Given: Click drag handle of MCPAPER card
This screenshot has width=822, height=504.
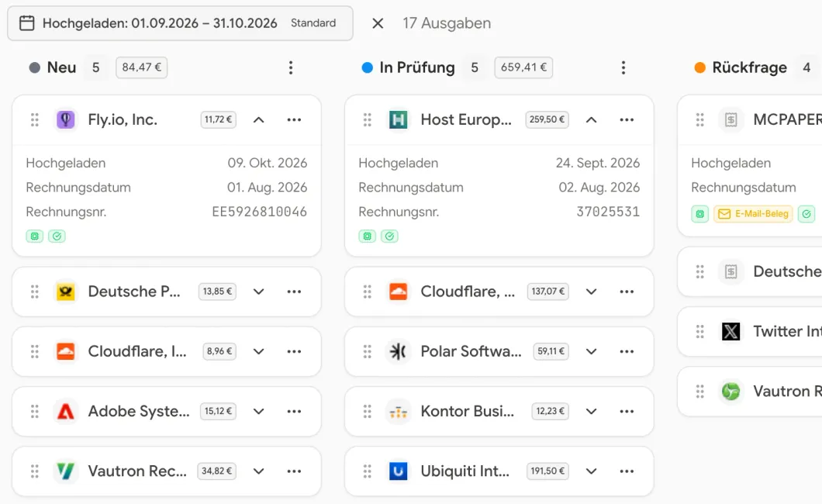Looking at the screenshot, I should (x=699, y=120).
